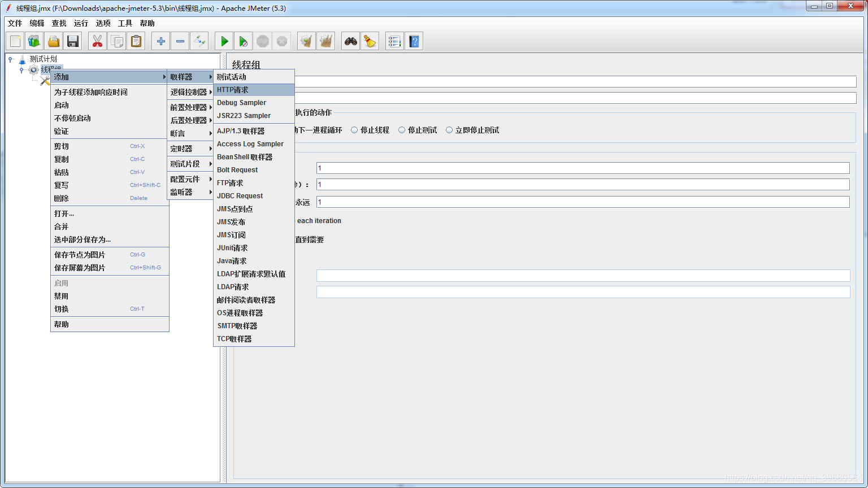This screenshot has height=488, width=868.
Task: Open the 工具 menu
Action: coord(125,23)
